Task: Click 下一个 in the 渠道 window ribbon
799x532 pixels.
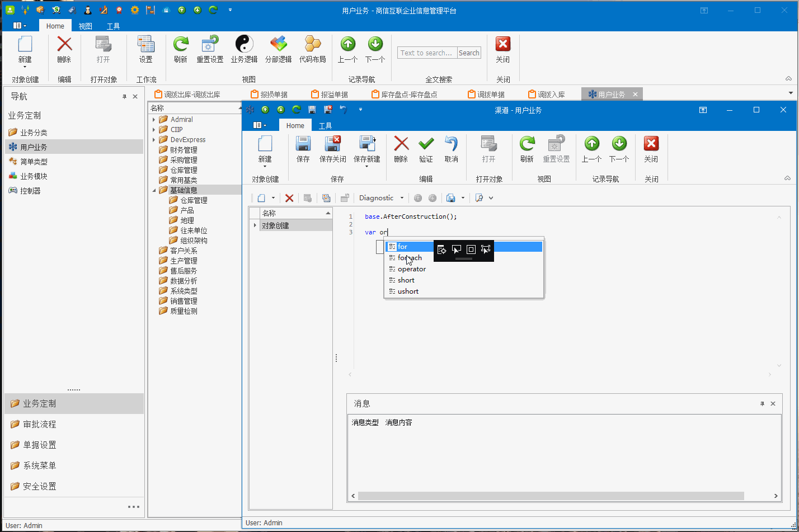Action: [619, 149]
